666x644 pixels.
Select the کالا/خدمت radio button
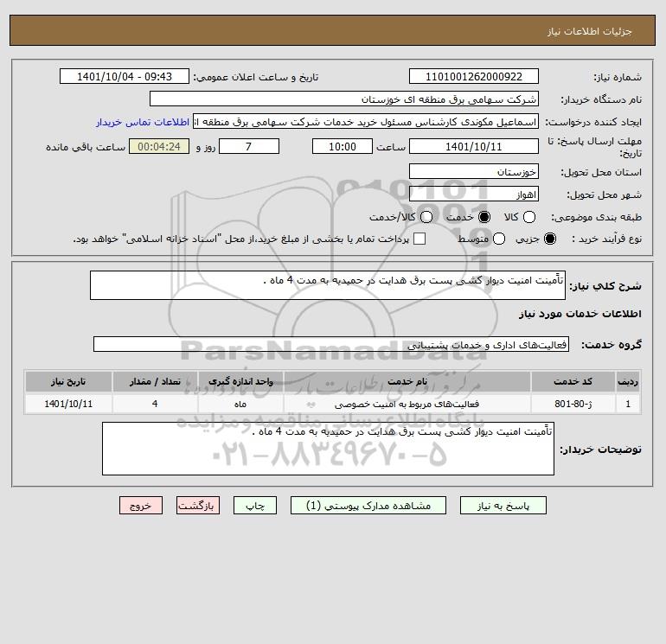pyautogui.click(x=426, y=217)
